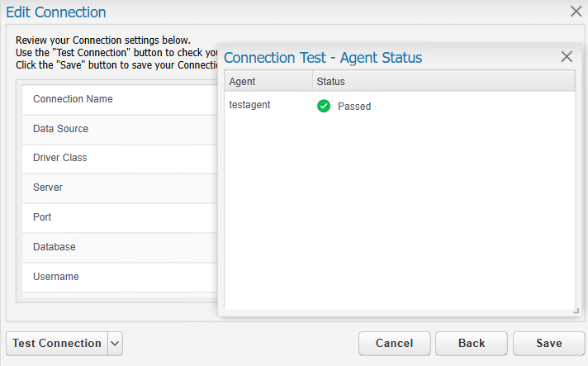
Task: Select the Database row
Action: 120,247
